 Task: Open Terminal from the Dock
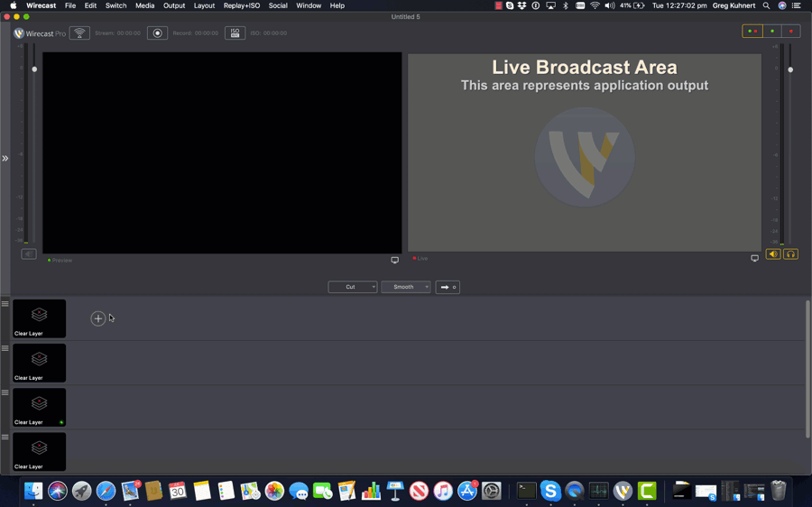(x=527, y=491)
